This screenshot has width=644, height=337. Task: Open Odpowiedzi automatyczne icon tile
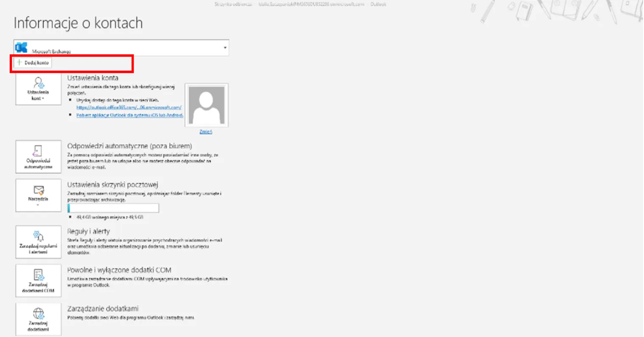click(x=38, y=151)
